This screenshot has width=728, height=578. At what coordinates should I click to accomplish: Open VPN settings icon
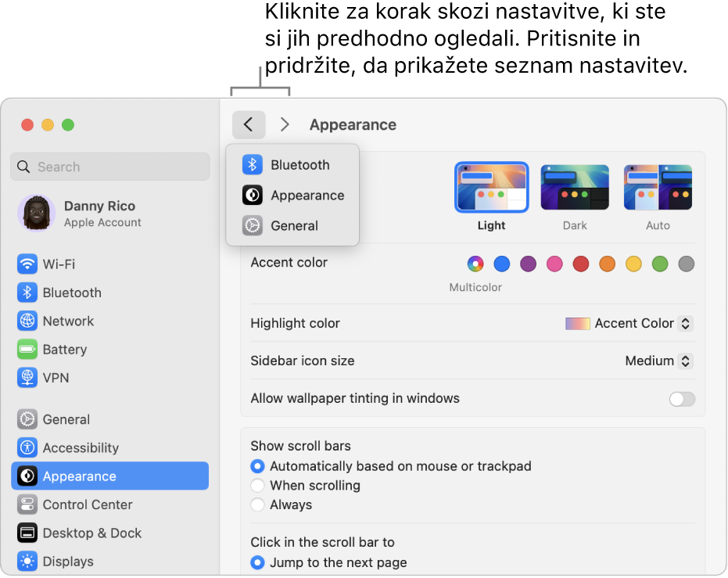click(x=27, y=378)
